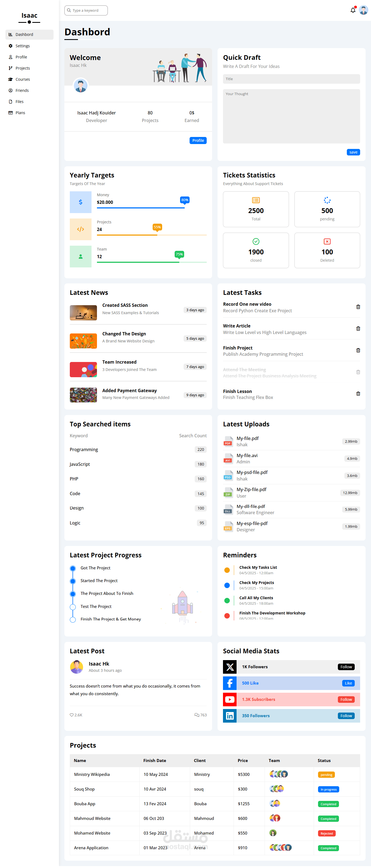Click the Projects 55% progress bar

coord(152,235)
